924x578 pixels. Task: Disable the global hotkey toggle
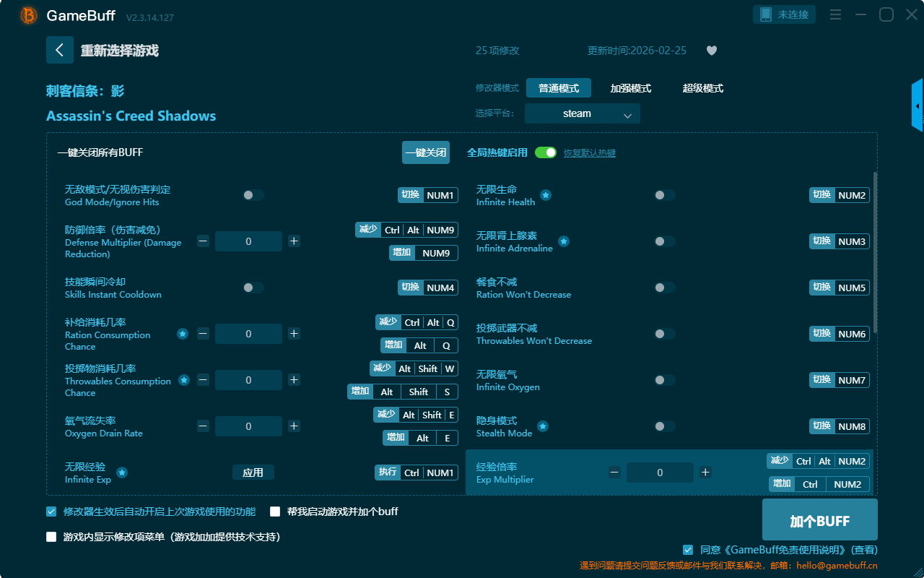545,152
